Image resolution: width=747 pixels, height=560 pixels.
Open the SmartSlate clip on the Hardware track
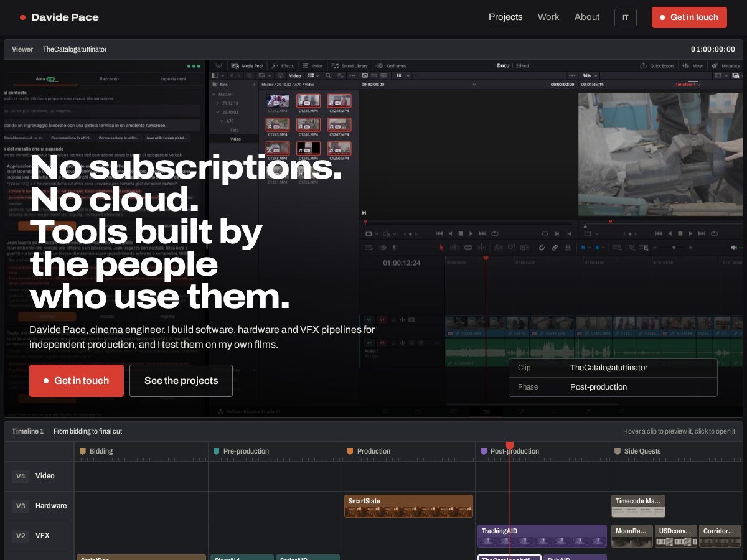(408, 506)
